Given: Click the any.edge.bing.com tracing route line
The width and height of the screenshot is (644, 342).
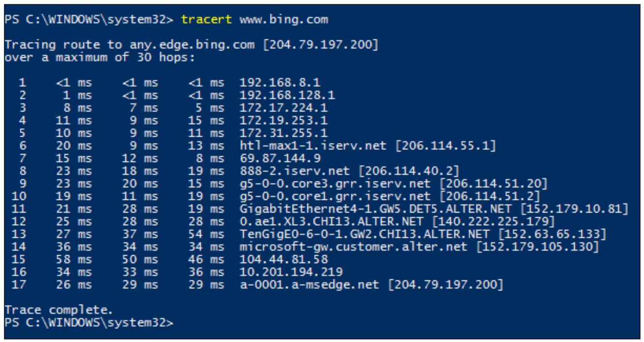Looking at the screenshot, I should click(192, 46).
